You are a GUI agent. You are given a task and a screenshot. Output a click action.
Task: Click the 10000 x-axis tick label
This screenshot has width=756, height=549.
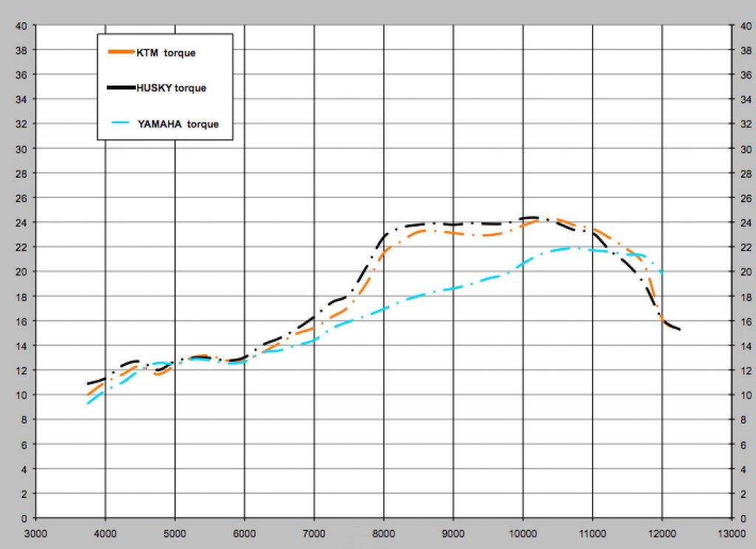(523, 533)
